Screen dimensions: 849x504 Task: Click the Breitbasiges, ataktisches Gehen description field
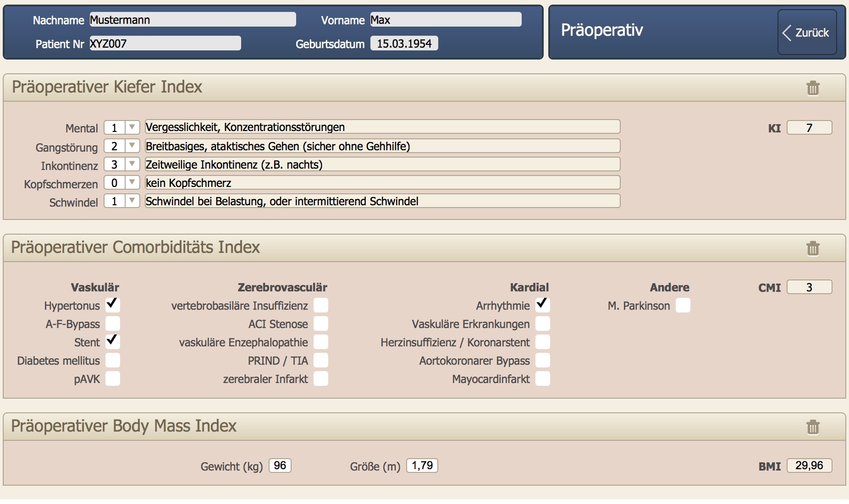(382, 146)
